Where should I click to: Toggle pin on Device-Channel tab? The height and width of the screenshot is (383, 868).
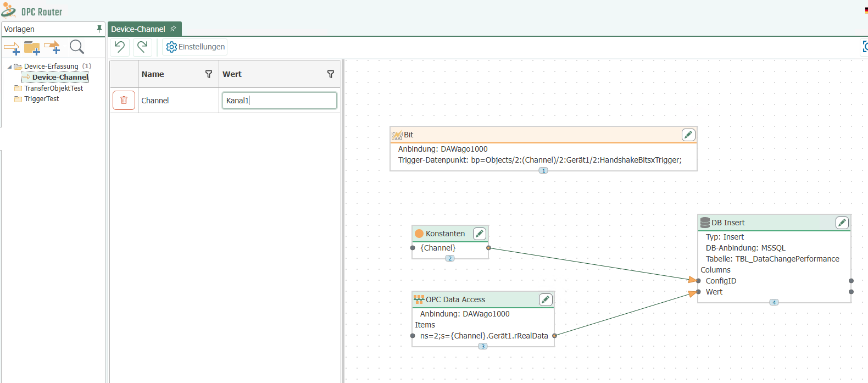pos(173,29)
